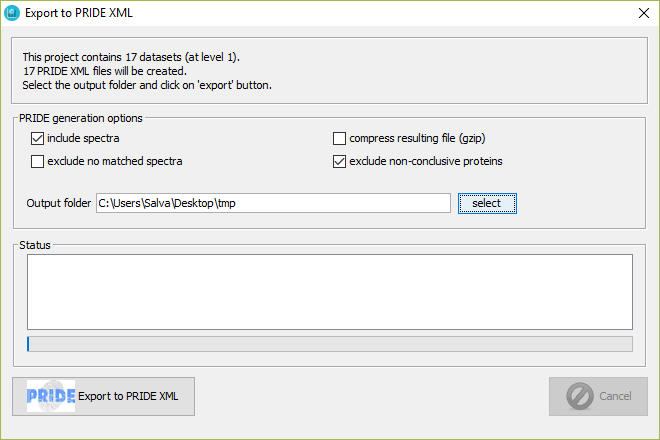Click the 'Select the output folder' instruction line

[x=147, y=85]
